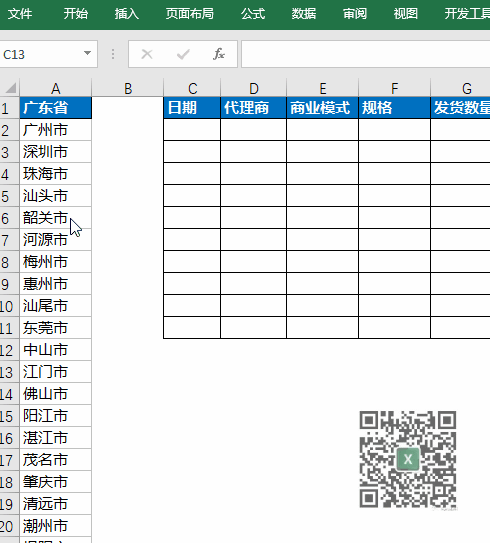Select the cell 茂名市
The width and height of the screenshot is (490, 543).
56,460
